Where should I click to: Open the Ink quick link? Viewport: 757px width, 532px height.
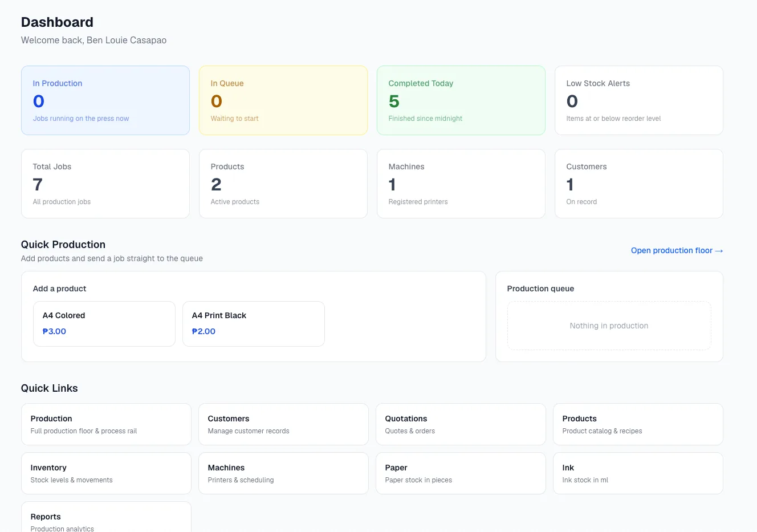pos(638,473)
